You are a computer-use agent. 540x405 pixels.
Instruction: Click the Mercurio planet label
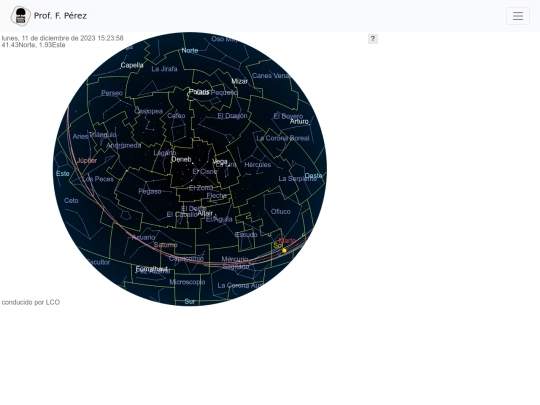(x=235, y=259)
